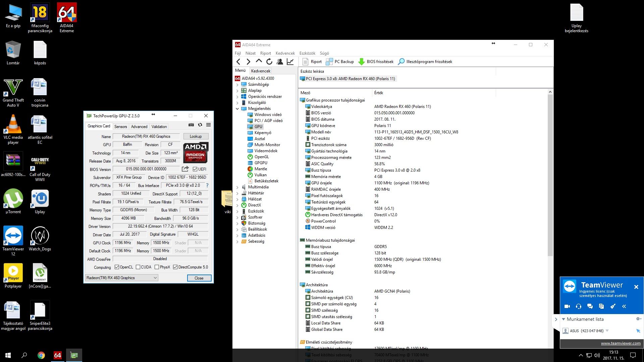Open the Watch_Dogs desktop shortcut
Viewport: 644px width, 362px height.
coord(40,239)
